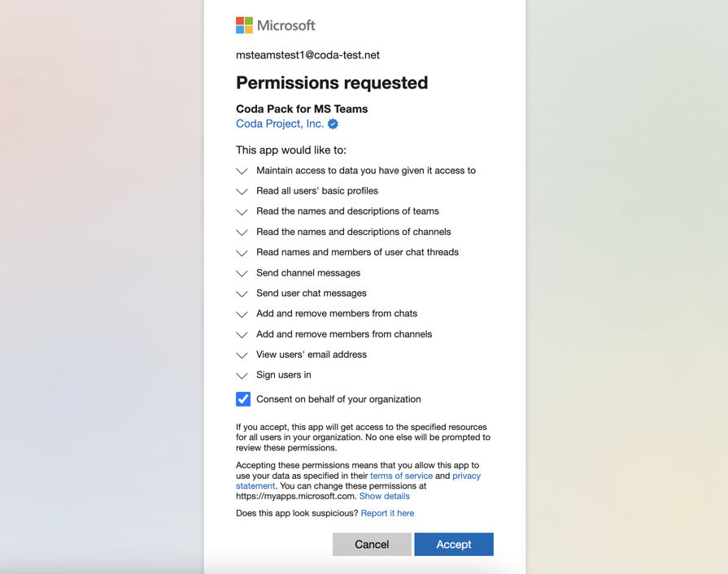Expand Send user chat messages permission
This screenshot has height=574, width=728.
(x=242, y=294)
